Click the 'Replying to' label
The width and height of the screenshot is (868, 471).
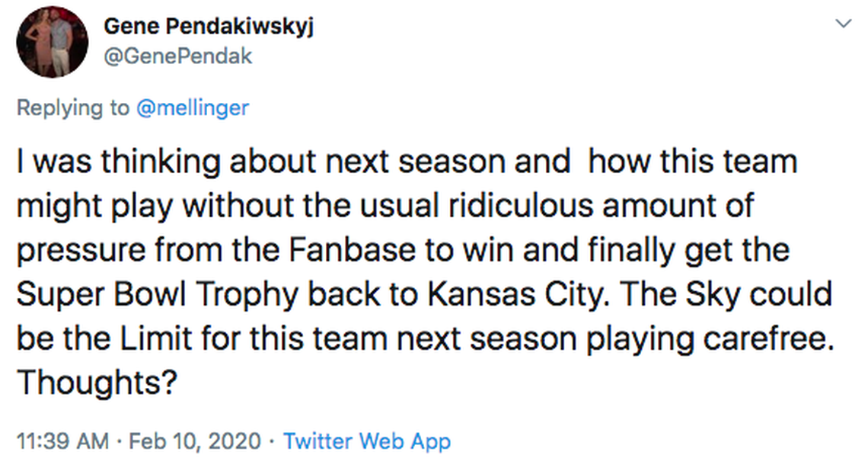(x=73, y=107)
